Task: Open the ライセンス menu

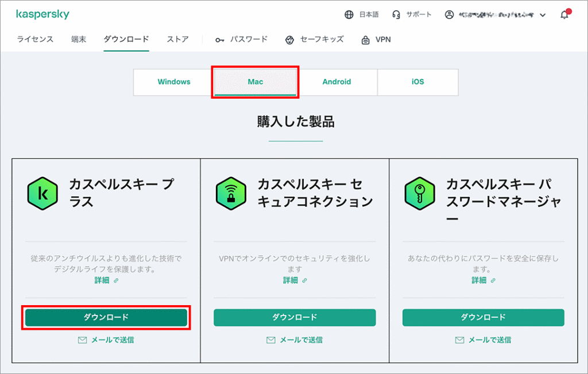Action: point(35,39)
